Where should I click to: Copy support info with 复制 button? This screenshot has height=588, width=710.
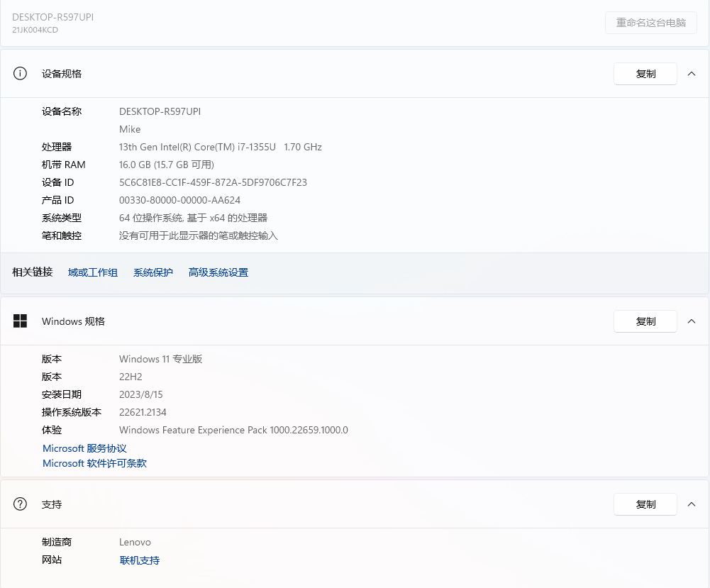click(645, 504)
